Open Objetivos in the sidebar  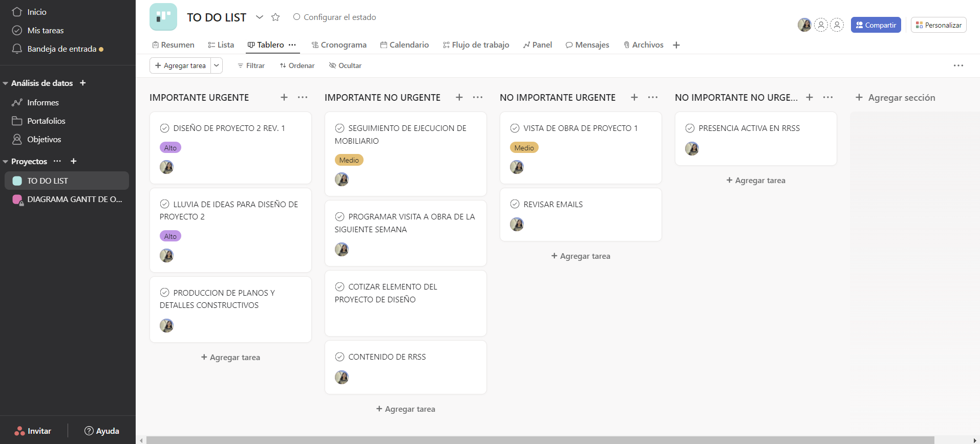point(37,139)
